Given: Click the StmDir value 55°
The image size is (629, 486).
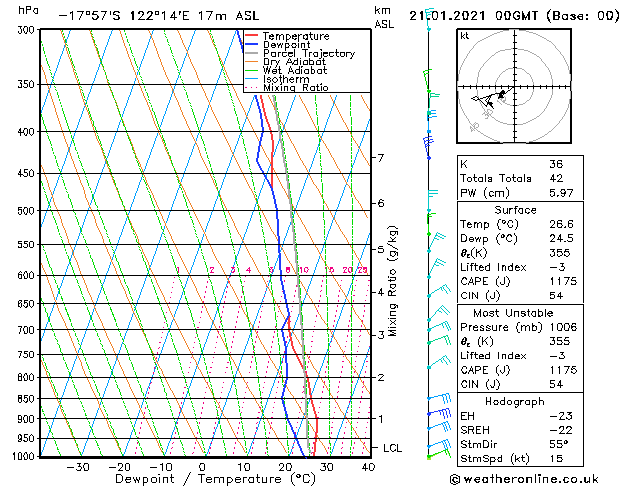Looking at the screenshot, I should click(558, 445).
